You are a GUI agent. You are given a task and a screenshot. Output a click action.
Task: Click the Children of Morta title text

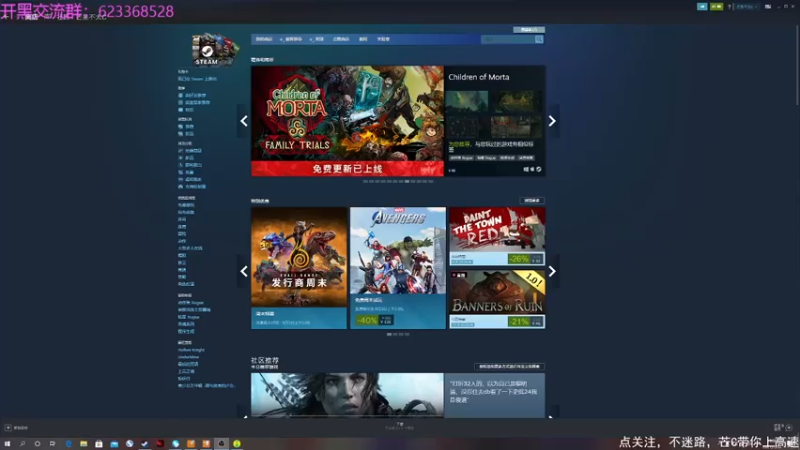point(479,77)
